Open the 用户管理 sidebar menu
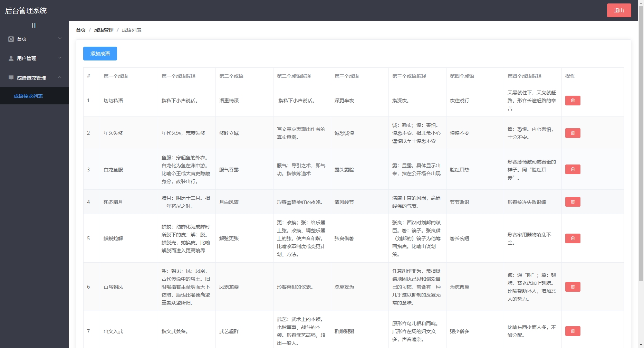Screen dimensions: 644x348 (x=34, y=58)
